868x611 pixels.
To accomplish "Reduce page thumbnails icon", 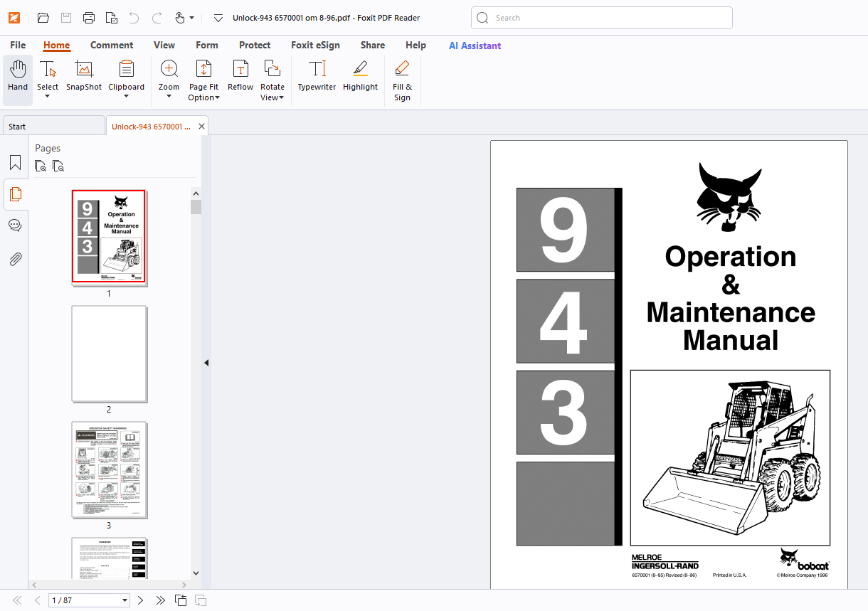I will [x=58, y=166].
